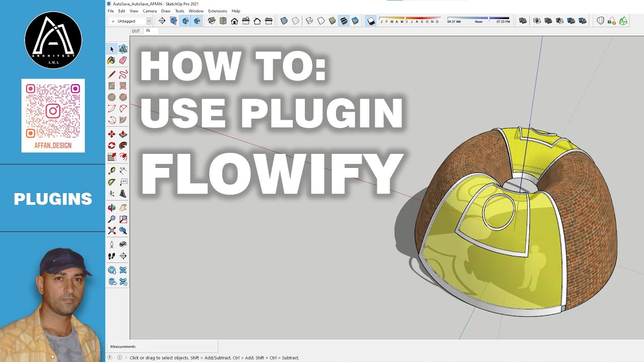Switch to Front house view
Viewport: 644px width, 362px height.
(234, 21)
